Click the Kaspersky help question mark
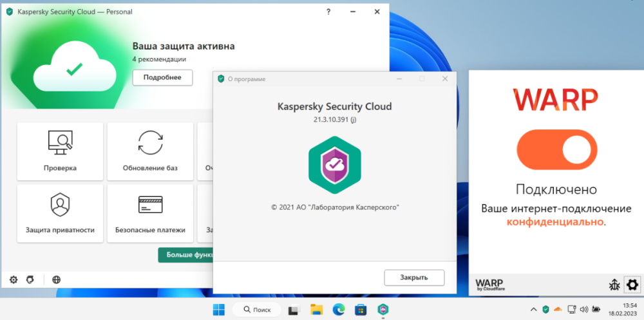644x320 pixels. [x=328, y=12]
